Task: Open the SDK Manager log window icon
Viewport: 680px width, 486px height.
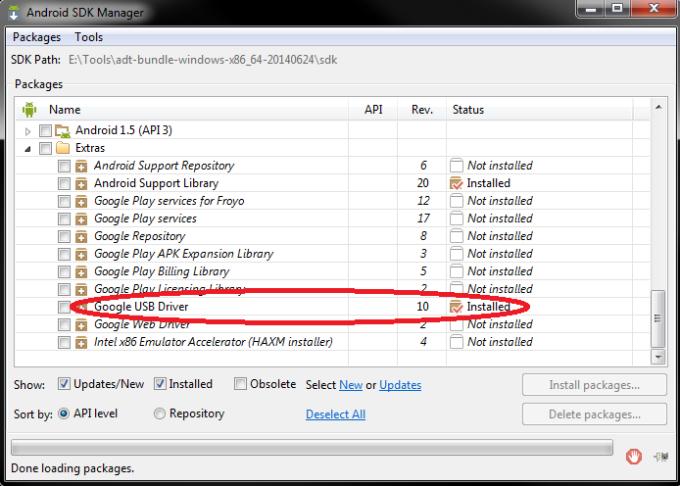Action: click(x=661, y=457)
